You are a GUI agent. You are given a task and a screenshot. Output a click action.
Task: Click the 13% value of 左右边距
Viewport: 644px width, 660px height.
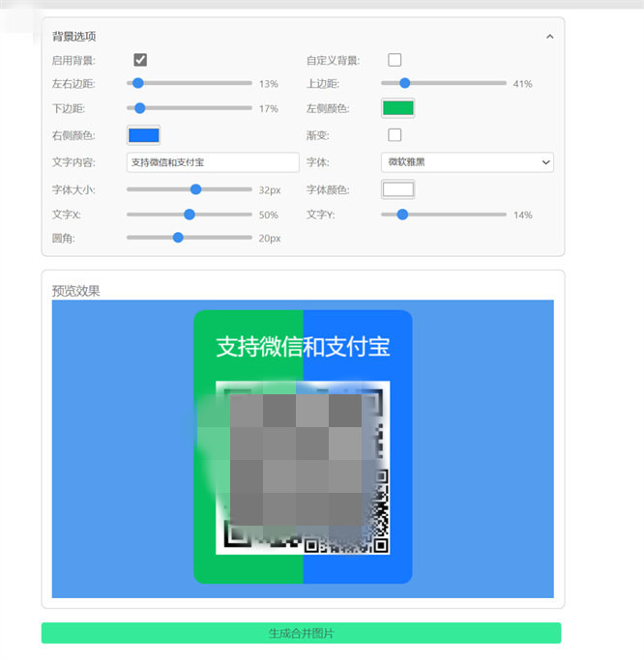[x=269, y=84]
